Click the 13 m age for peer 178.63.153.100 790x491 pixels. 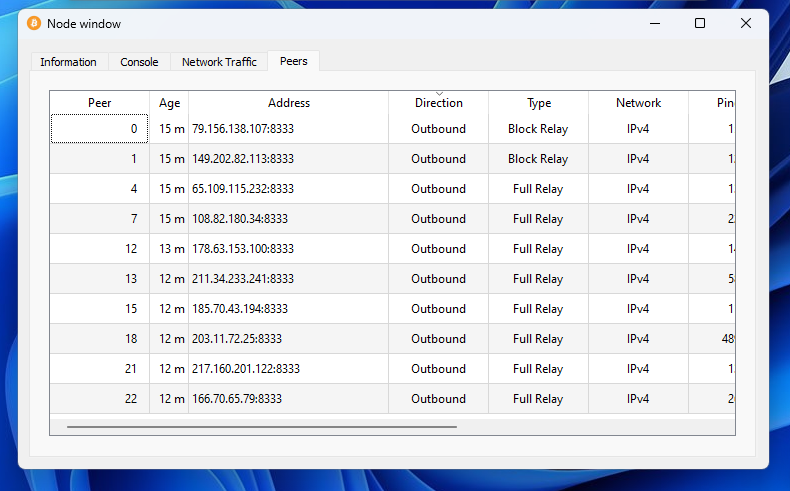[172, 249]
